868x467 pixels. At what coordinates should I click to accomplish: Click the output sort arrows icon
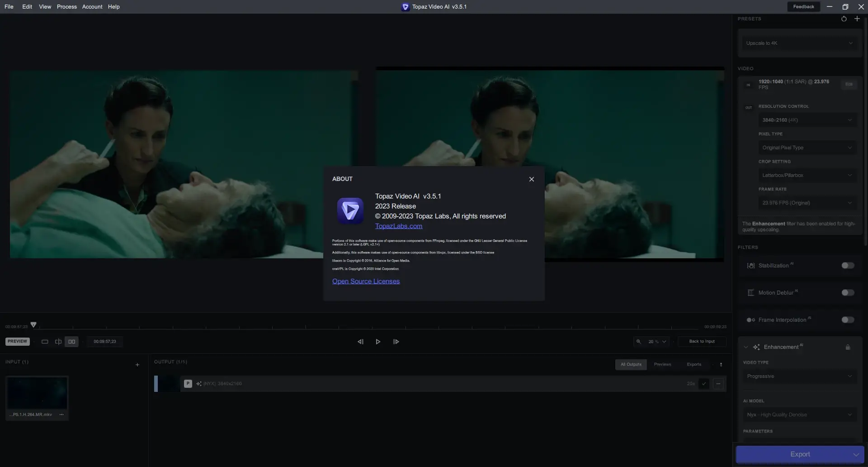pos(721,365)
